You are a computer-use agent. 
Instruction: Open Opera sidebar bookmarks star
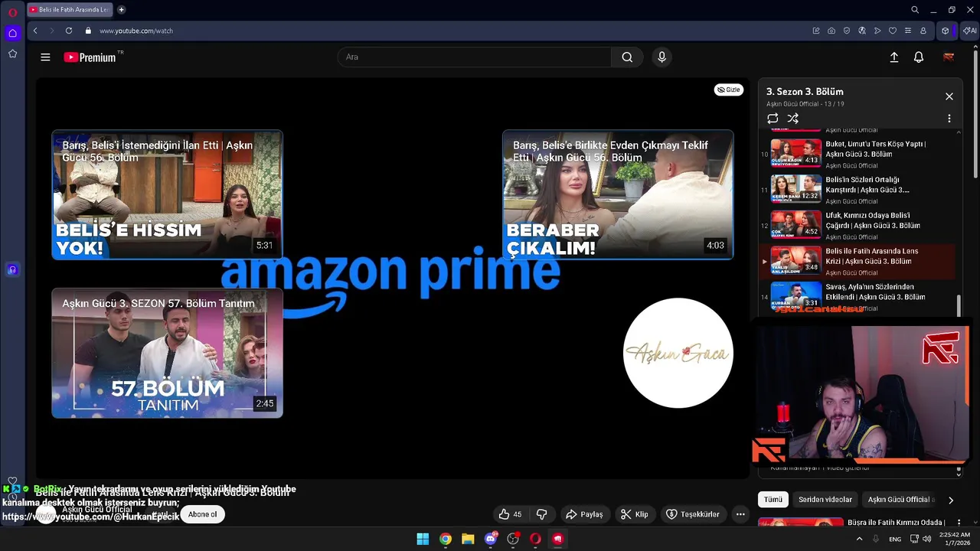tap(12, 54)
